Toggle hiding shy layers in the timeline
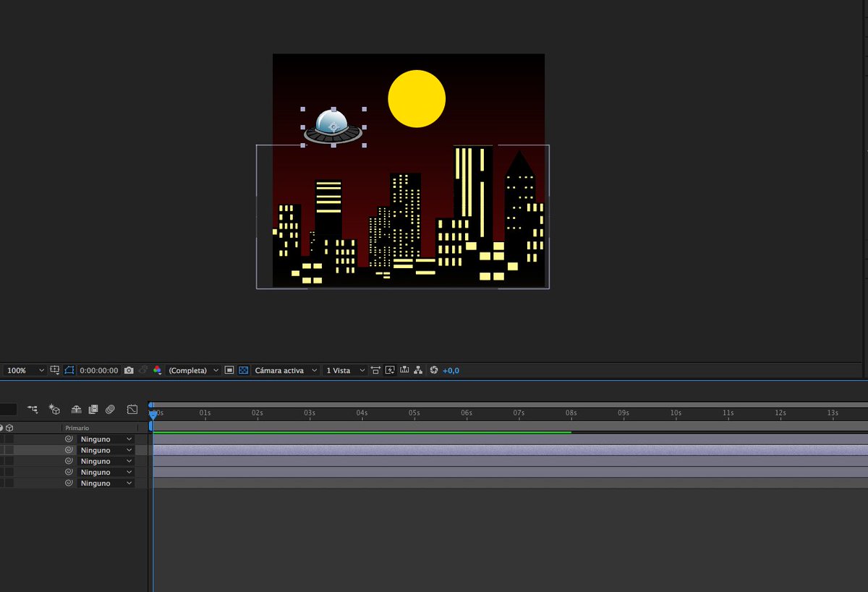868x592 pixels. pyautogui.click(x=76, y=409)
